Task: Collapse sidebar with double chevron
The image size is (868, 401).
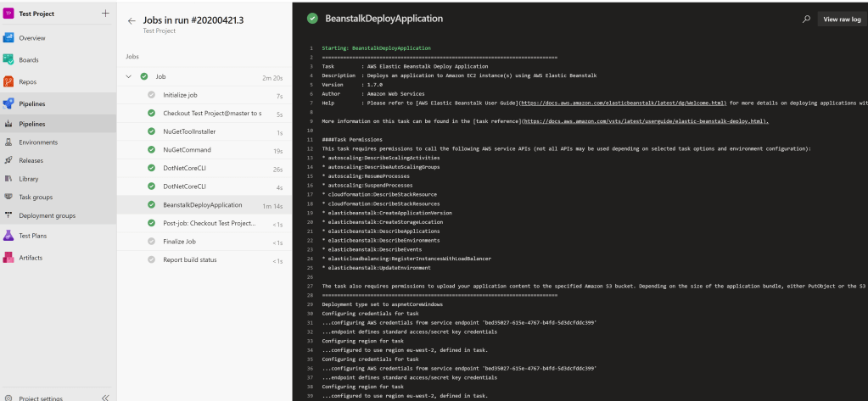Action: click(105, 397)
